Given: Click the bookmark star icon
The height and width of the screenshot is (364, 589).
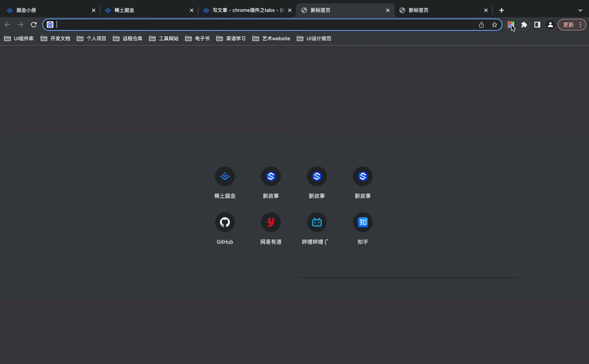Looking at the screenshot, I should click(494, 25).
